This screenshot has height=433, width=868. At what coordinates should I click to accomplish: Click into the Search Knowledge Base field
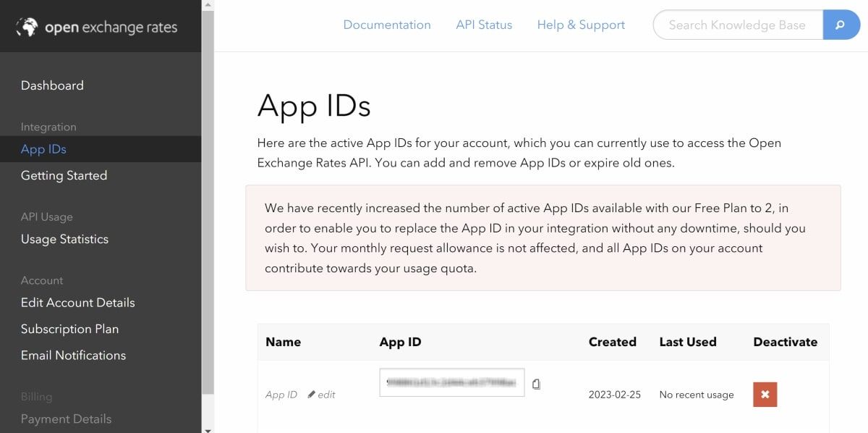[738, 25]
